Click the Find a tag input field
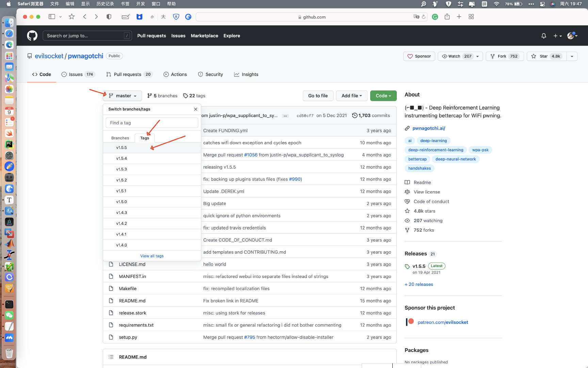Image resolution: width=588 pixels, height=368 pixels. coord(152,123)
